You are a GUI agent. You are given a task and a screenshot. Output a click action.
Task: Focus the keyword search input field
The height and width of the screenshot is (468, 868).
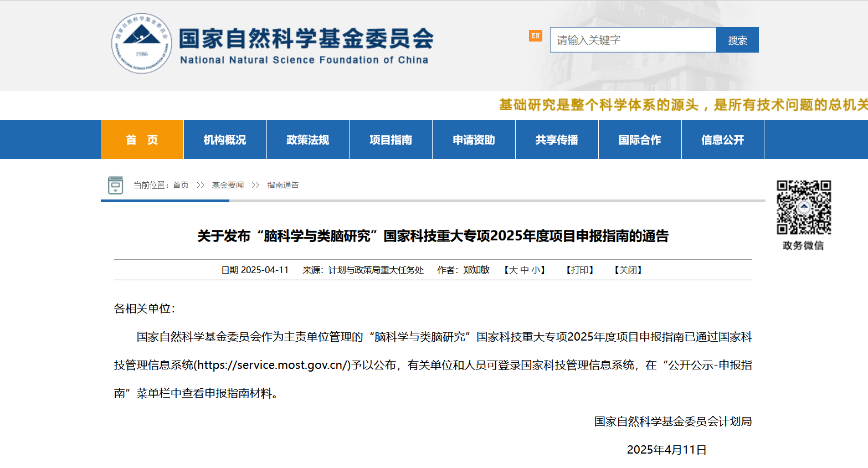[x=633, y=40]
